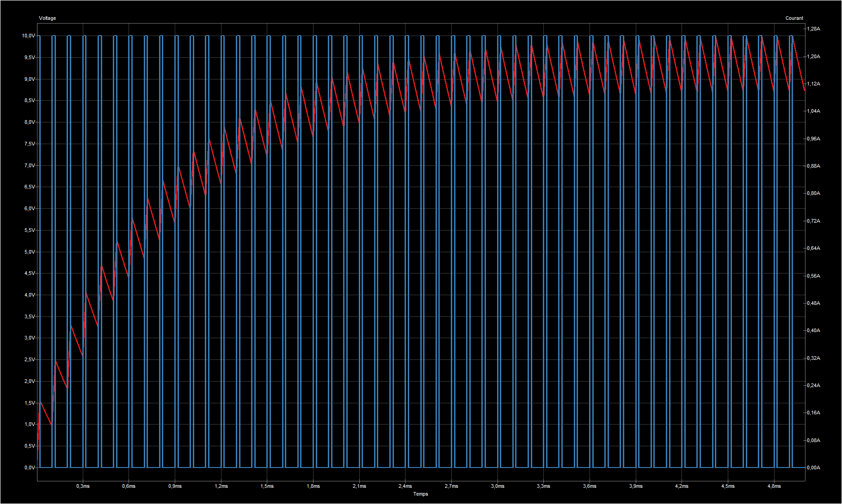842x504 pixels.
Task: Pick the 0,9ms time tick label
Action: pos(175,486)
